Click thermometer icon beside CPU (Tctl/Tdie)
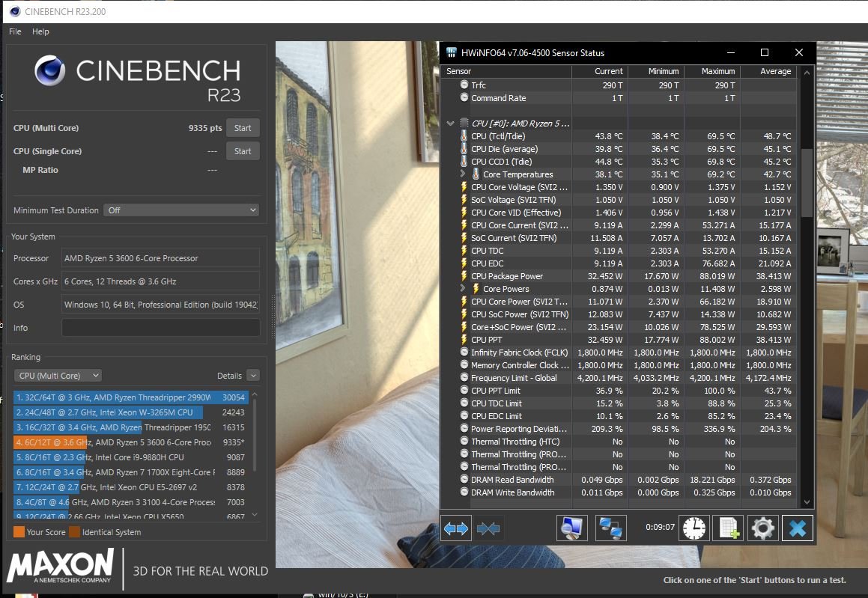 point(464,136)
